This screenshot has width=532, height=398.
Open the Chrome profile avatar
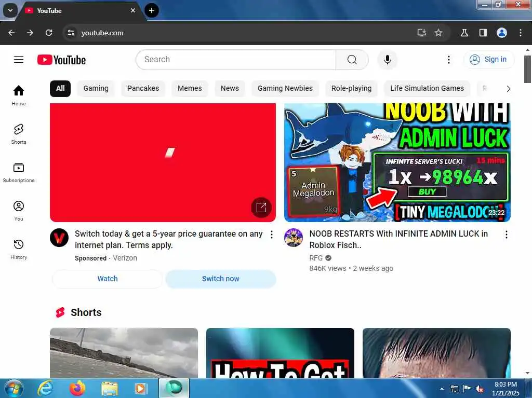point(502,33)
